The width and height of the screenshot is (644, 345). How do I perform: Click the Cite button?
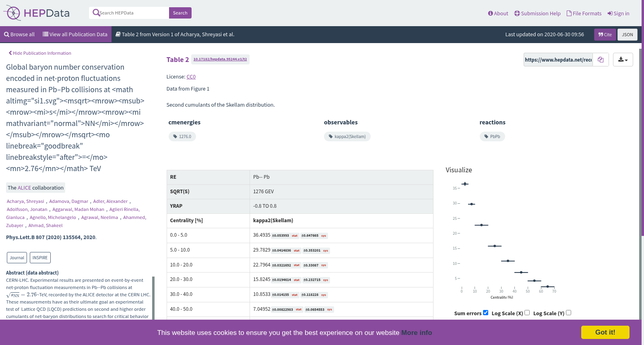click(605, 35)
